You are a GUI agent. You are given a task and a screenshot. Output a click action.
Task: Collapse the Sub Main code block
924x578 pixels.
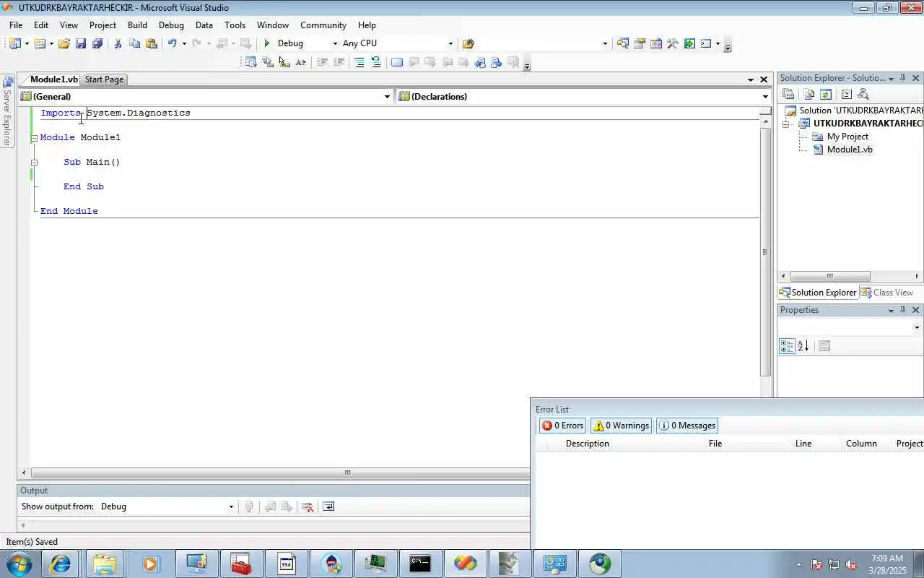[x=34, y=163]
